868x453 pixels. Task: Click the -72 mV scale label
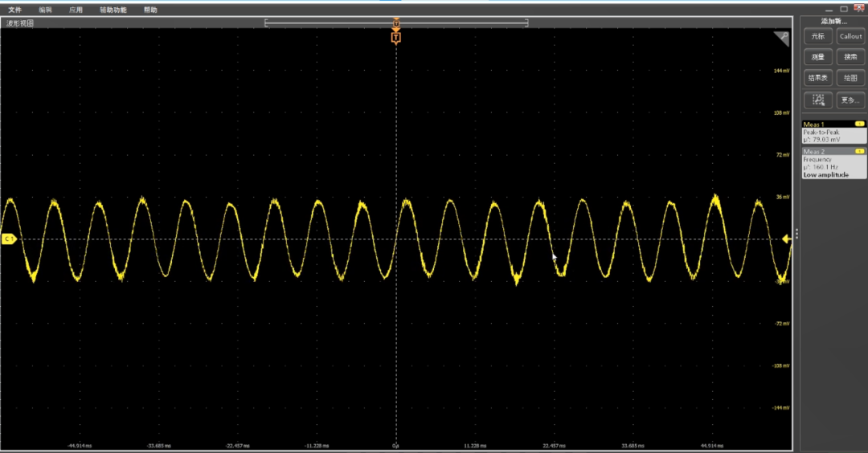(782, 324)
